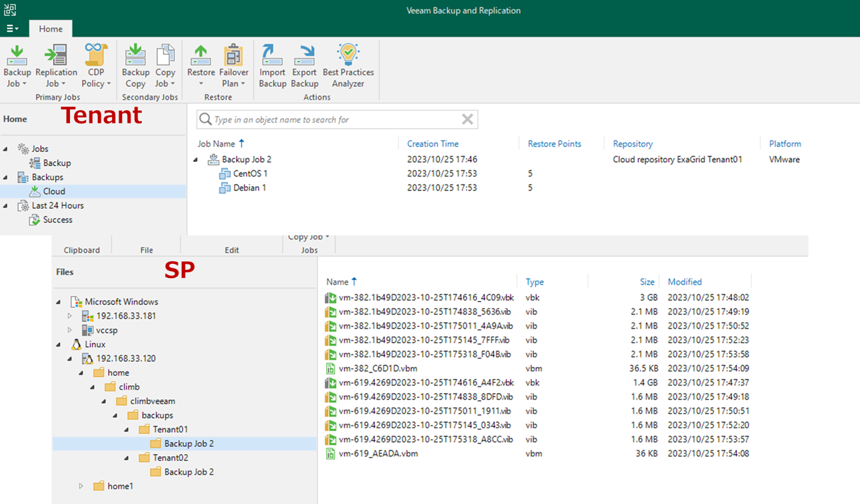Click the Export Backup icon
The image size is (860, 504).
(x=304, y=66)
